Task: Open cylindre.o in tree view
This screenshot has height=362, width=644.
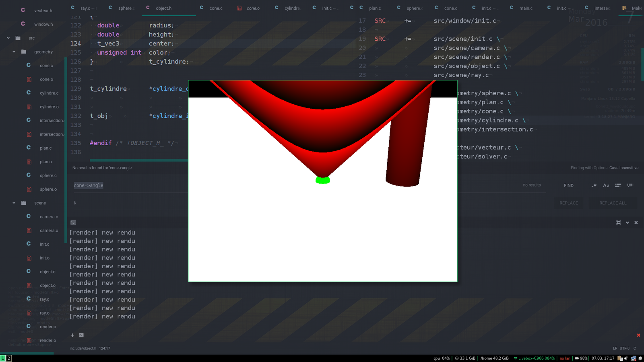Action: pos(49,107)
